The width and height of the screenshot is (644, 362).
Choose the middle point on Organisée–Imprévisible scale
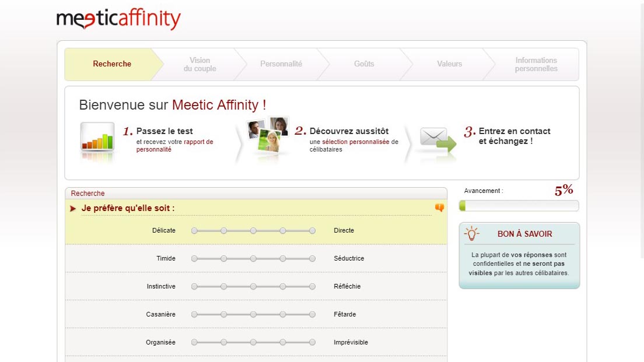pyautogui.click(x=253, y=342)
